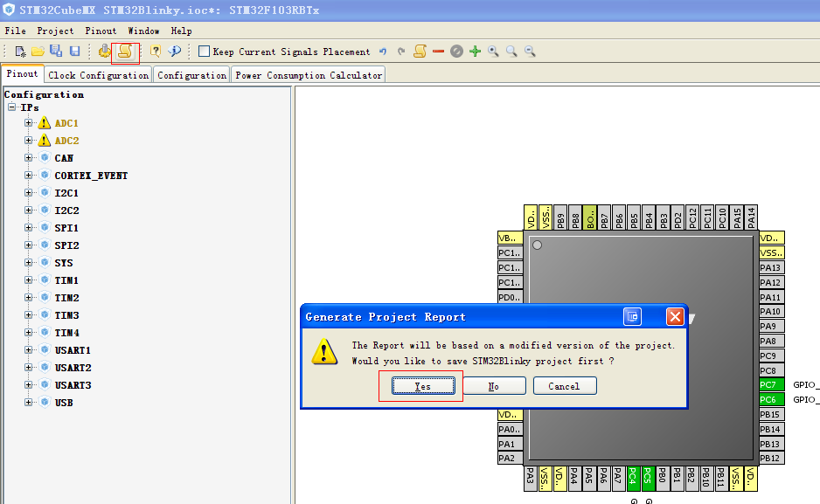Expand the I2C1 tree node
The image size is (820, 504).
click(28, 193)
